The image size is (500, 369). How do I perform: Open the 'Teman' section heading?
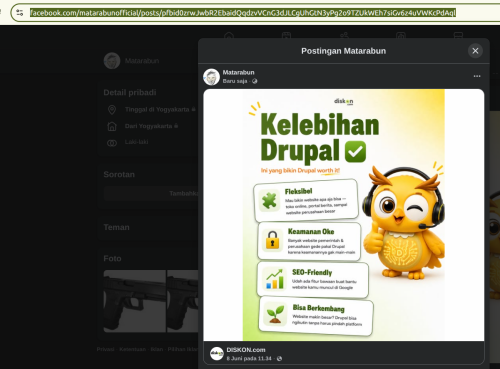116,227
